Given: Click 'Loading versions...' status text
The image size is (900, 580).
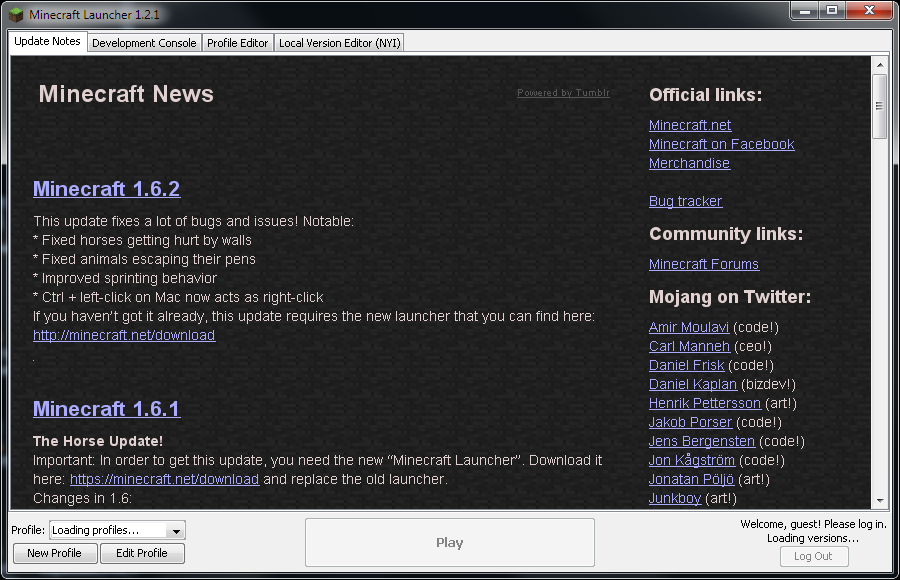Looking at the screenshot, I should (x=813, y=539).
